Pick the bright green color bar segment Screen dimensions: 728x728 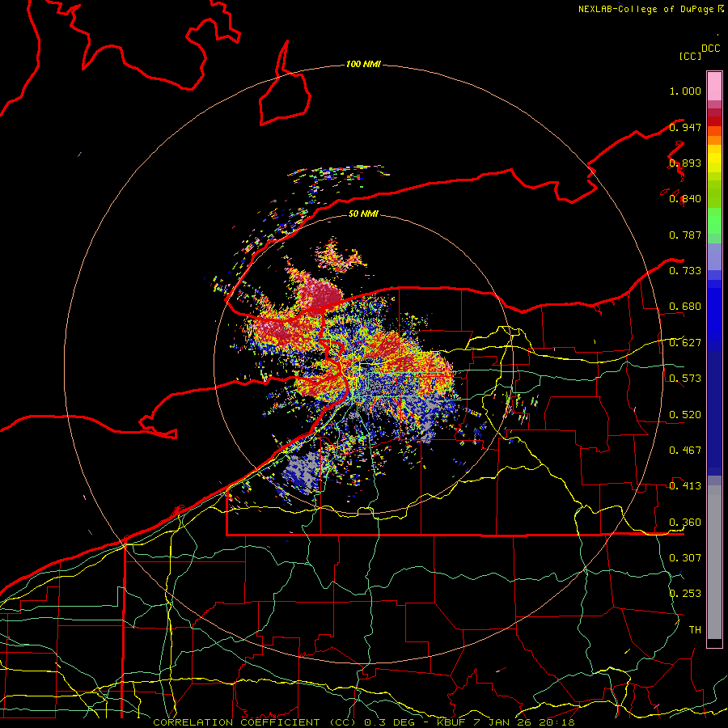(714, 221)
